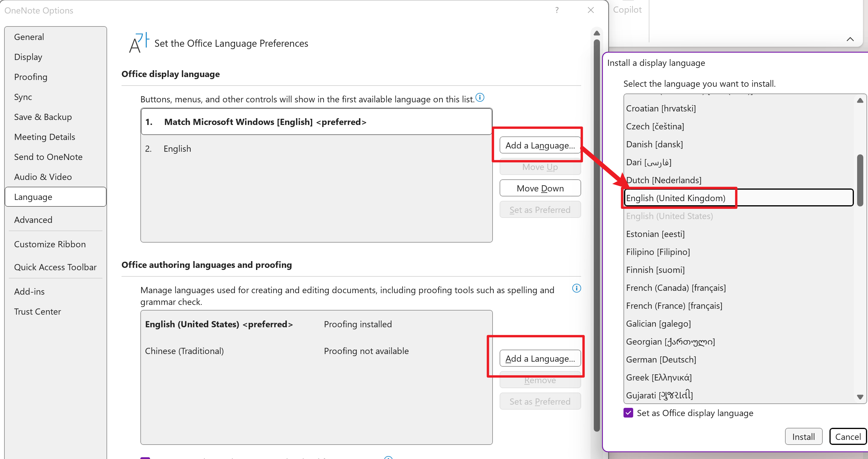Click the language list scroll down arrow
The width and height of the screenshot is (868, 459).
coord(860,397)
